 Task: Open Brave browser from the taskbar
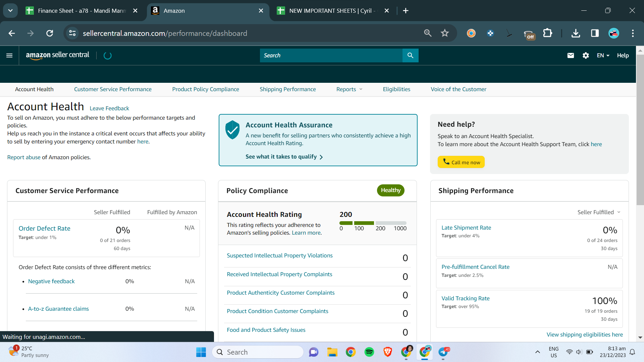click(x=388, y=352)
